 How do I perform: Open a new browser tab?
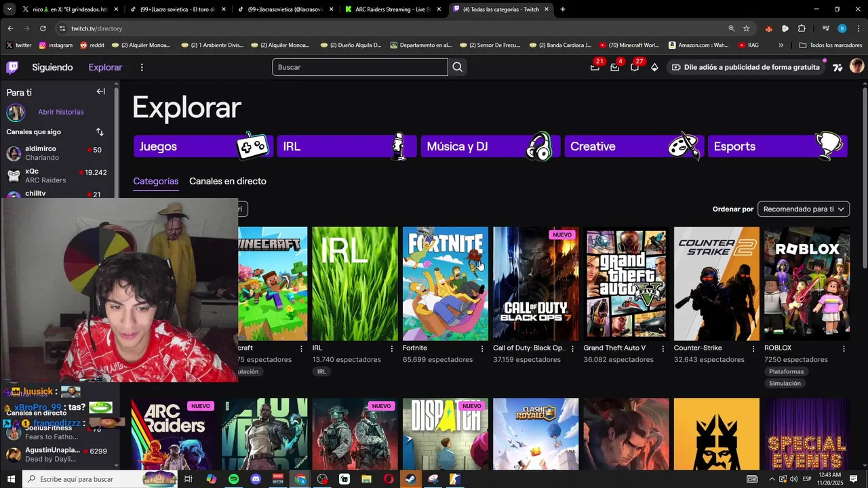tap(562, 9)
